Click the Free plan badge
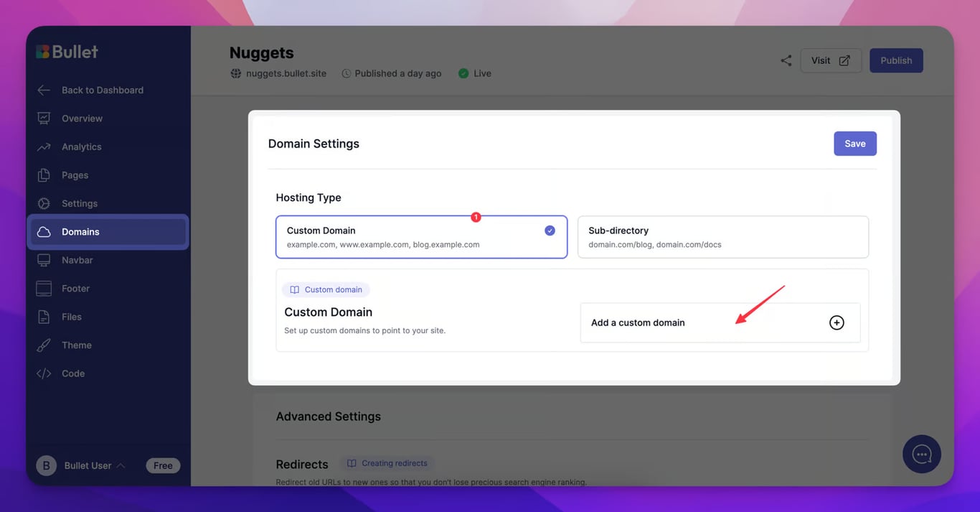The height and width of the screenshot is (512, 980). pyautogui.click(x=163, y=465)
